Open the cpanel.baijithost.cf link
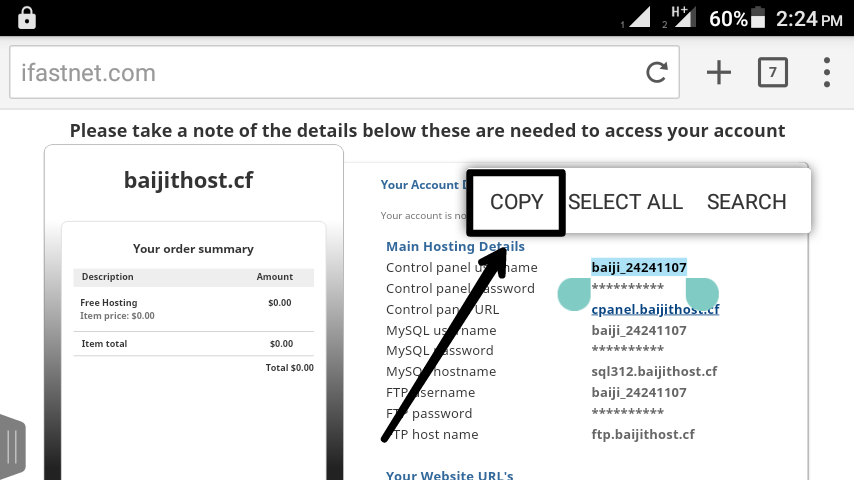This screenshot has width=854, height=480. click(655, 309)
